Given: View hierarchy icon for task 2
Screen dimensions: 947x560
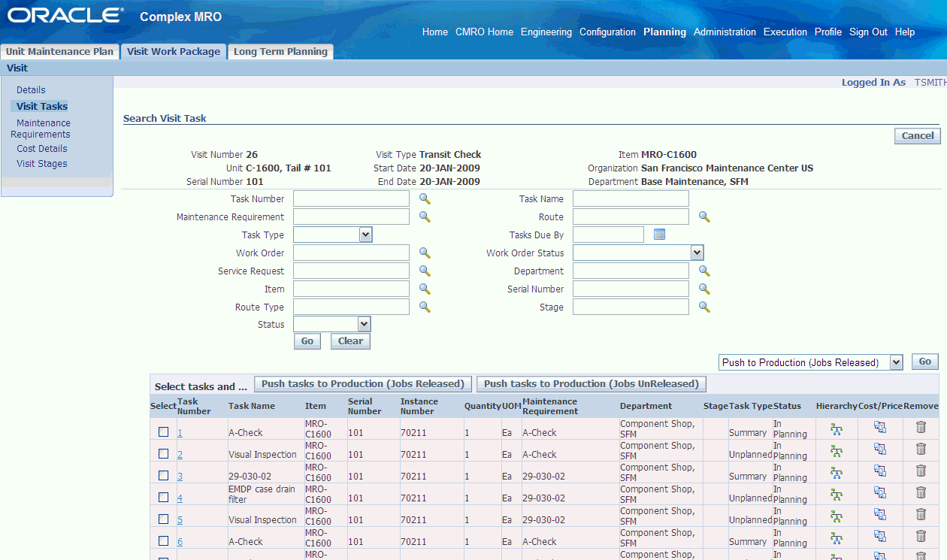Looking at the screenshot, I should tap(837, 451).
